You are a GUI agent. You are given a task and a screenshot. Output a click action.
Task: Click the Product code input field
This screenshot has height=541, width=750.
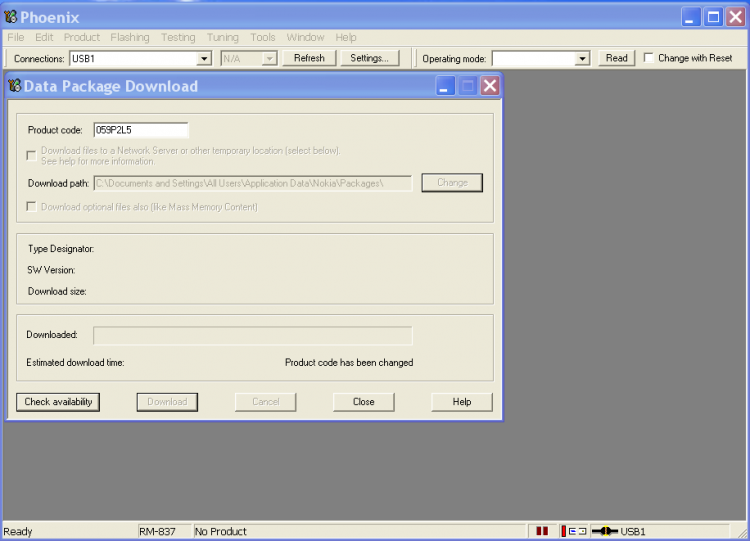141,130
